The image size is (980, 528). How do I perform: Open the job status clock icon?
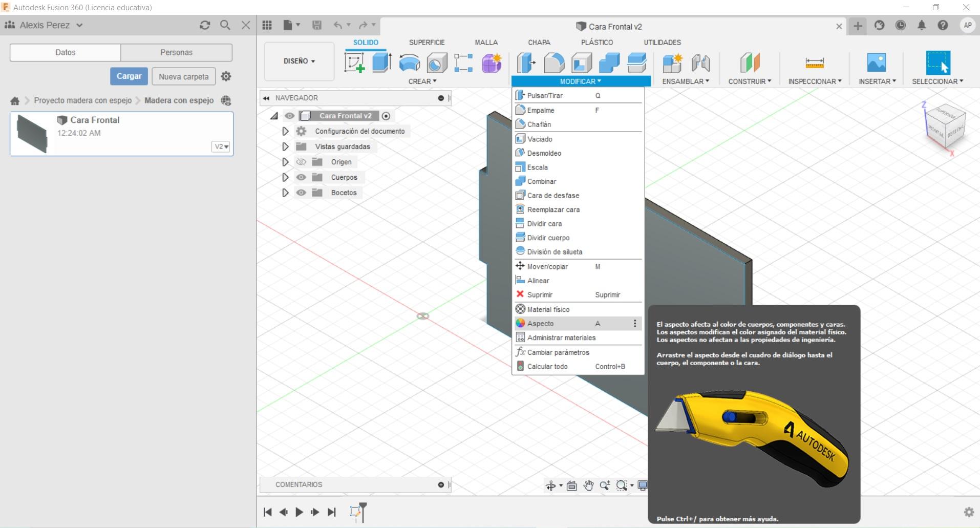pos(901,25)
